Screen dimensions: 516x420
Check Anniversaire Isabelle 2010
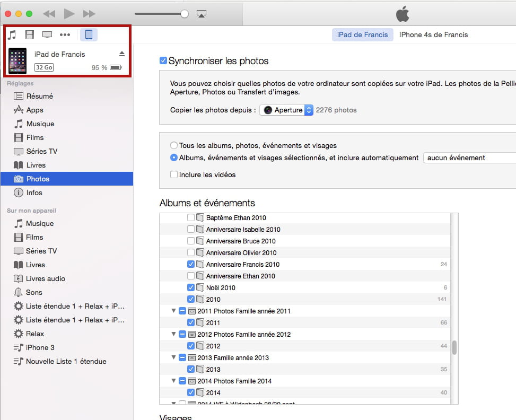(190, 229)
